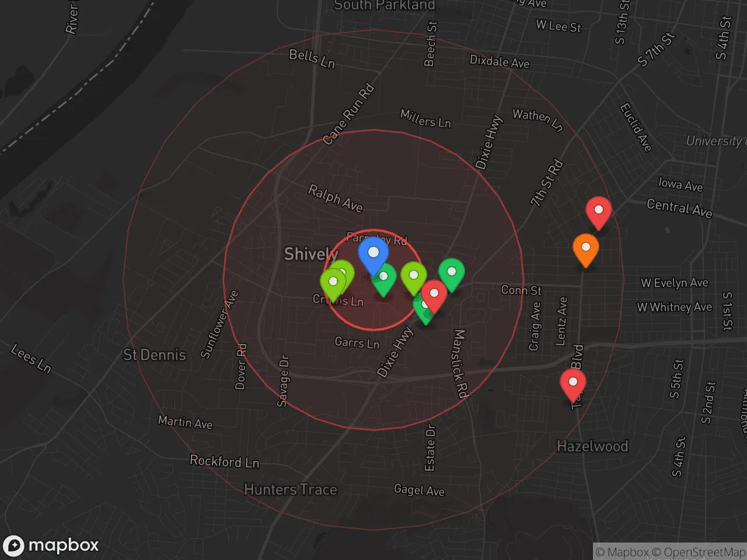The height and width of the screenshot is (560, 747).
Task: Select front lime marker above Crums Ln
Action: pyautogui.click(x=333, y=283)
